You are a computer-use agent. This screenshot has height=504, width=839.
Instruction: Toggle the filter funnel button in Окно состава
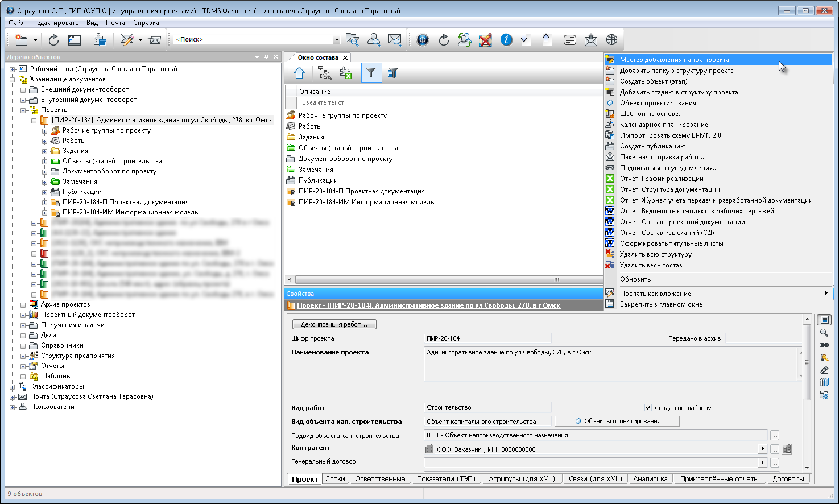pyautogui.click(x=371, y=73)
